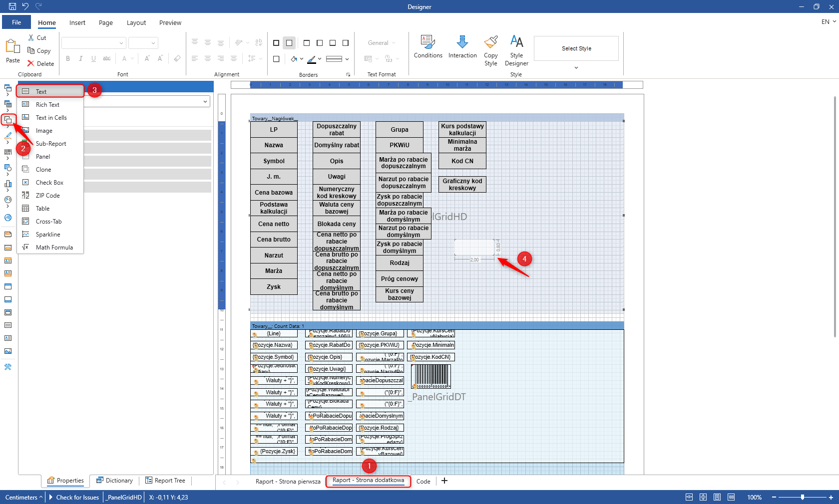Toggle Italic font formatting
This screenshot has height=504, width=839.
(x=81, y=59)
